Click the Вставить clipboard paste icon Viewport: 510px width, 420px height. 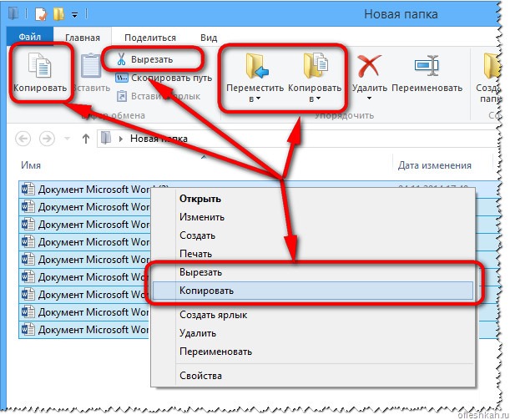click(x=91, y=65)
